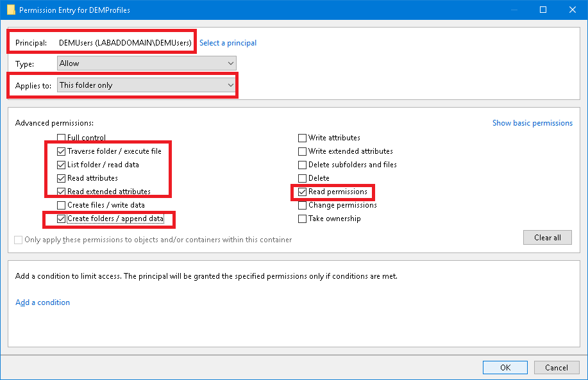This screenshot has width=588, height=380.
Task: Click the Add a condition link
Action: tap(42, 302)
